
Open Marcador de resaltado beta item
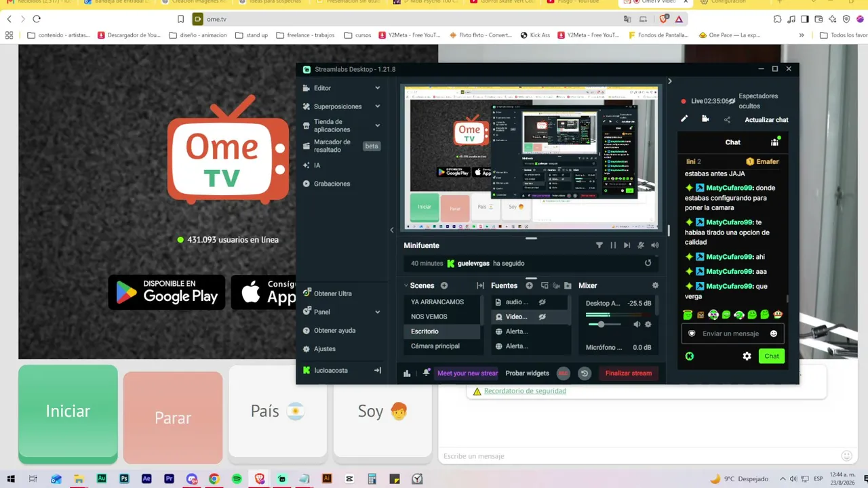point(341,146)
